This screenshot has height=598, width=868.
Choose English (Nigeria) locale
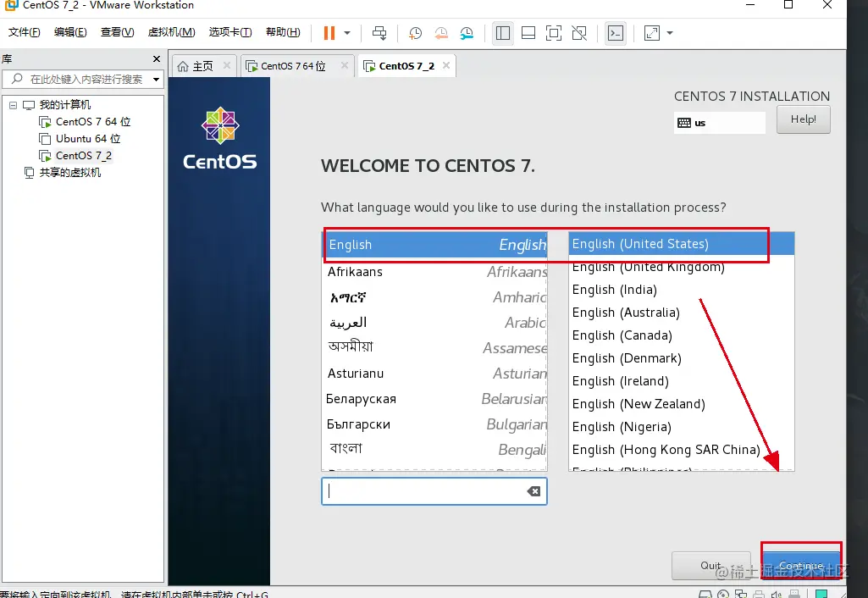(x=682, y=427)
